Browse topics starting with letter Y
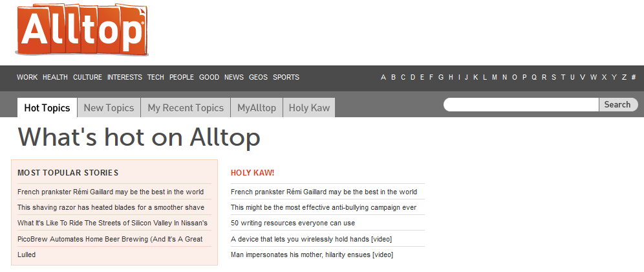 coord(614,77)
